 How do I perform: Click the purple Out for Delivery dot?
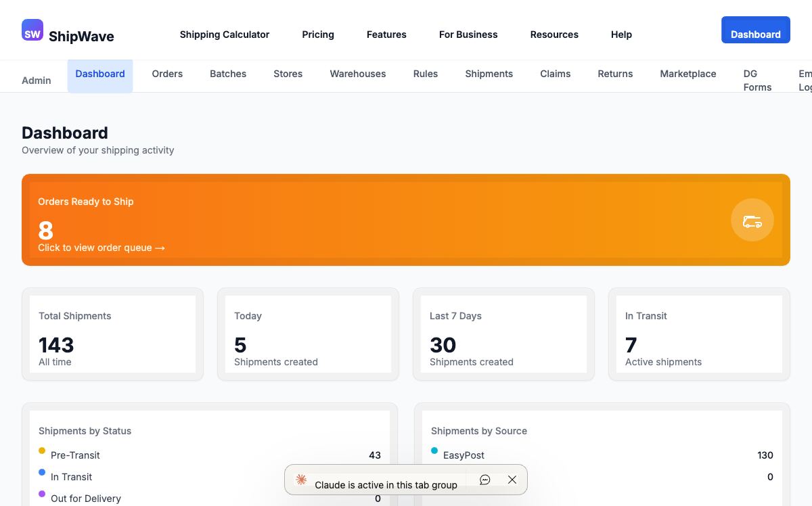pyautogui.click(x=42, y=494)
